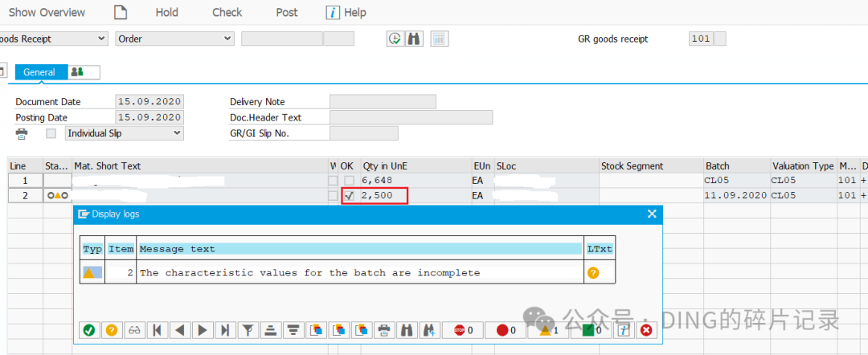This screenshot has height=355, width=868.
Task: Click the blue info icon in the log toolbar
Action: pyautogui.click(x=624, y=330)
